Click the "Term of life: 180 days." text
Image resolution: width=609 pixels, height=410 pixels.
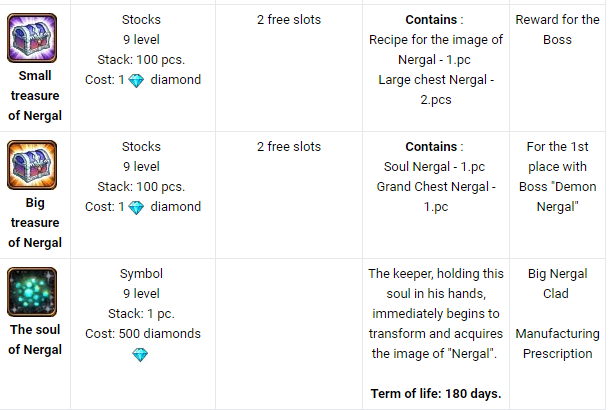click(x=435, y=392)
